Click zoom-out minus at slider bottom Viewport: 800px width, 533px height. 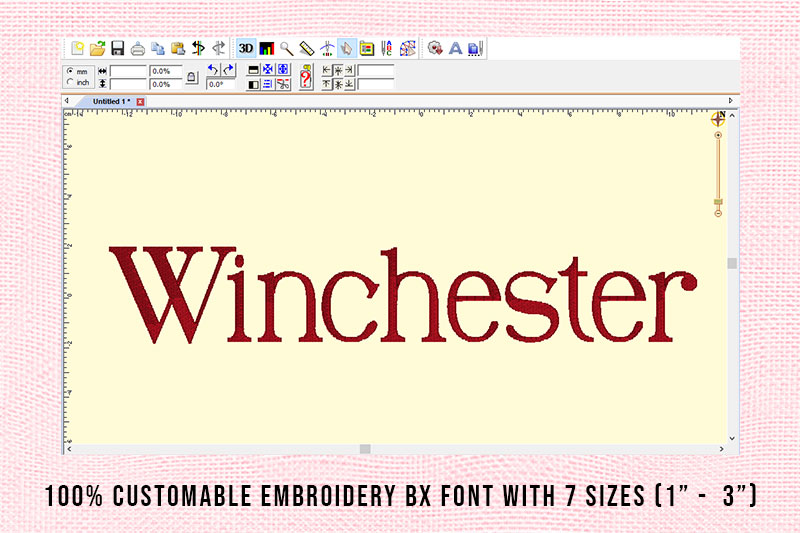[x=718, y=213]
